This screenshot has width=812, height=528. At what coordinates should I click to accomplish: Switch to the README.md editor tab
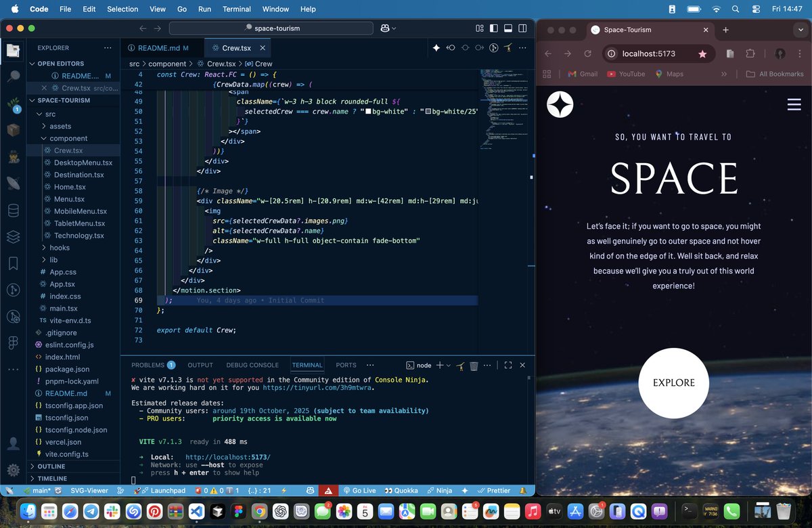pyautogui.click(x=162, y=48)
